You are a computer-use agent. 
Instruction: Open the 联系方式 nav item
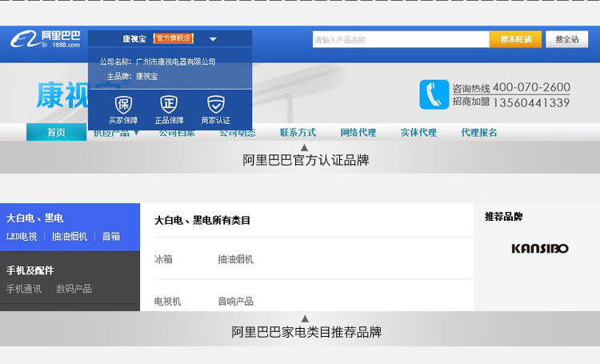(298, 133)
